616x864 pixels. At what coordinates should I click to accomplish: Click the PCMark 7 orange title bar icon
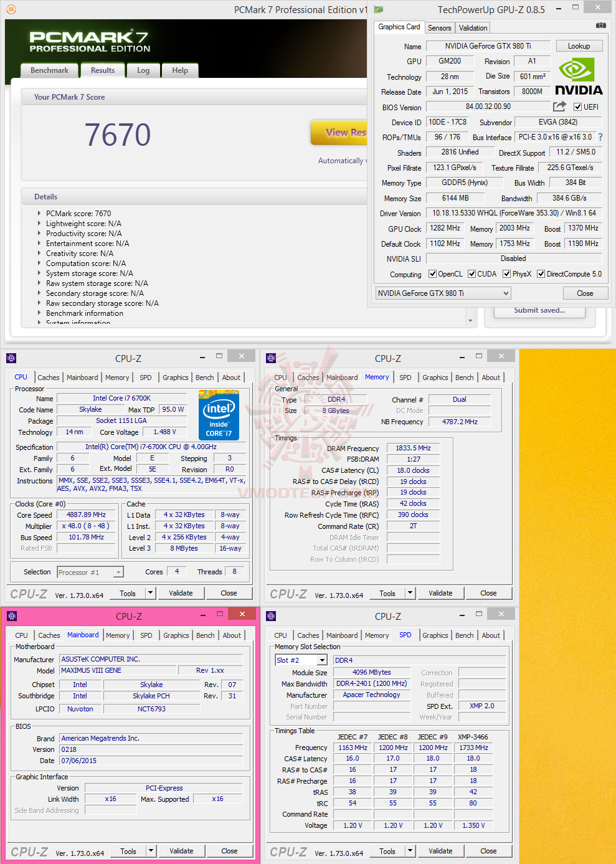click(x=11, y=9)
